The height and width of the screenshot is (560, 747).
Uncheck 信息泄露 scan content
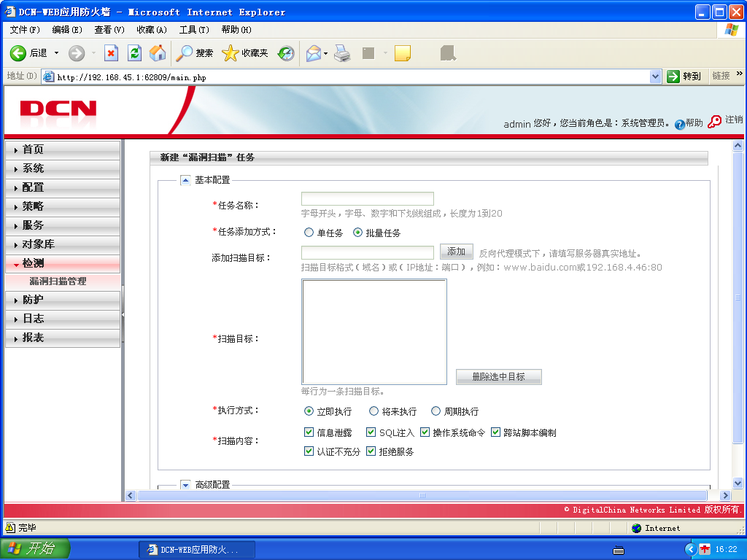[x=309, y=432]
